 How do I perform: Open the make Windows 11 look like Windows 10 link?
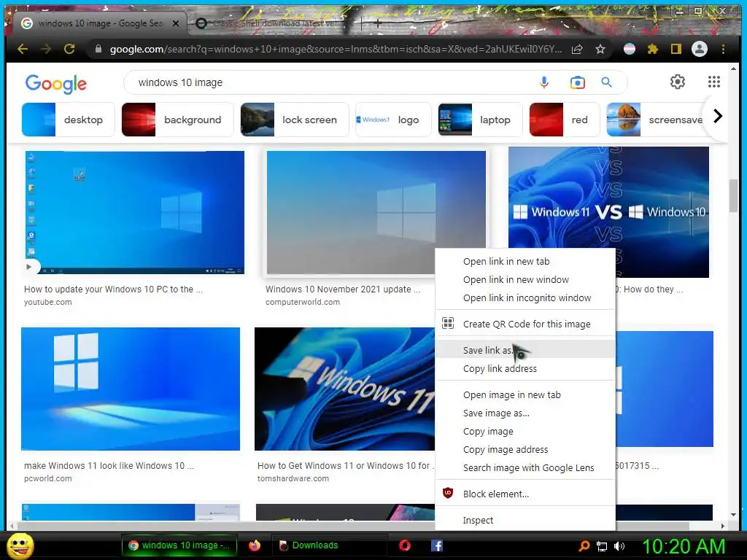click(109, 466)
